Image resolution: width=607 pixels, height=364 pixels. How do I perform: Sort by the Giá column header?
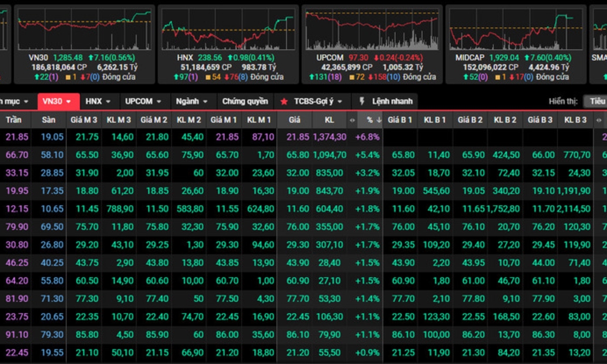click(x=295, y=120)
